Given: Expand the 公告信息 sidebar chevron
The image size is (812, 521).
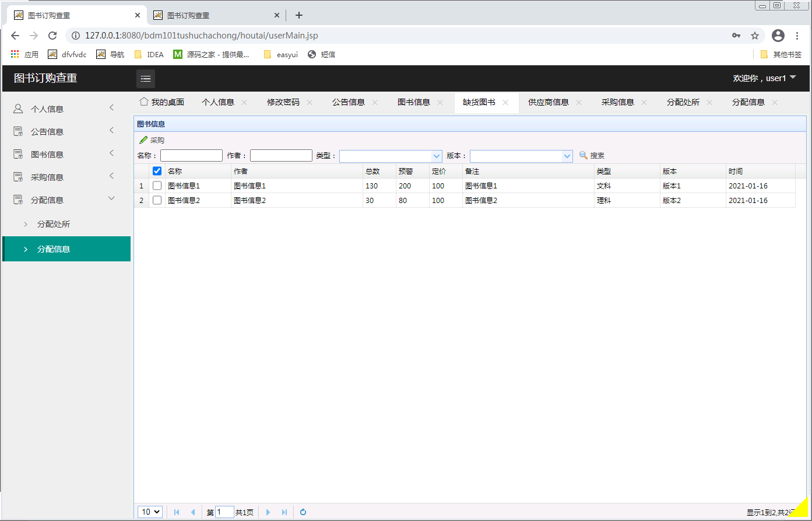Looking at the screenshot, I should pos(112,130).
